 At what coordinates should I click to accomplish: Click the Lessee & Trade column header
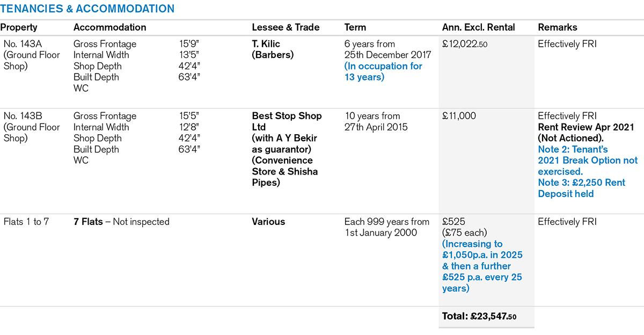coord(286,27)
